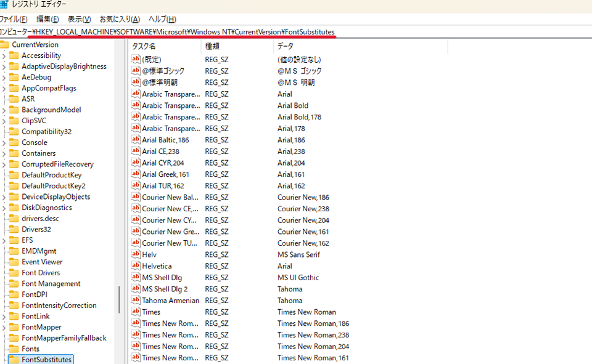Sort by the タスク名 column header

[165, 46]
